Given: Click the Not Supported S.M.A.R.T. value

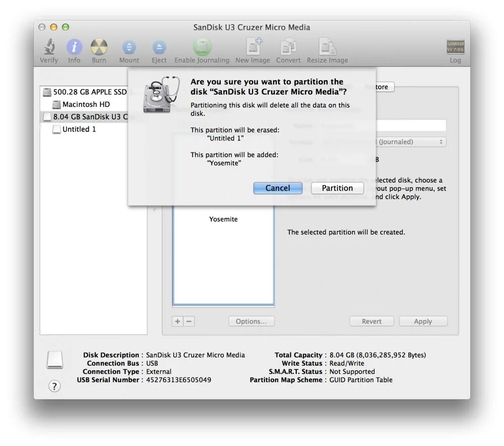Looking at the screenshot, I should pos(352,371).
